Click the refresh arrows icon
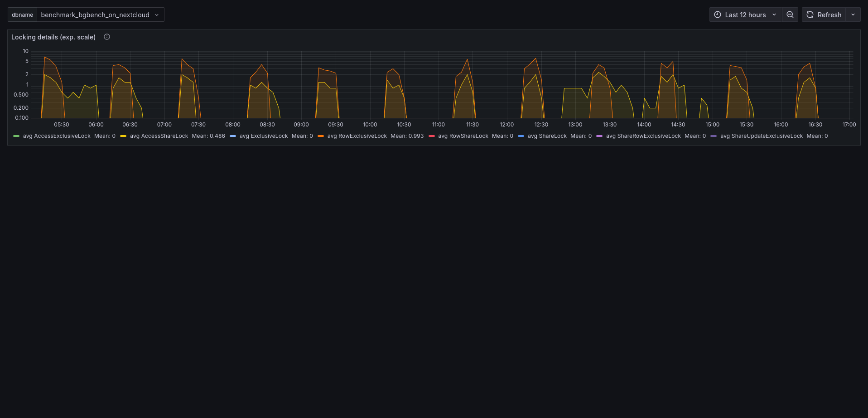 pyautogui.click(x=810, y=15)
